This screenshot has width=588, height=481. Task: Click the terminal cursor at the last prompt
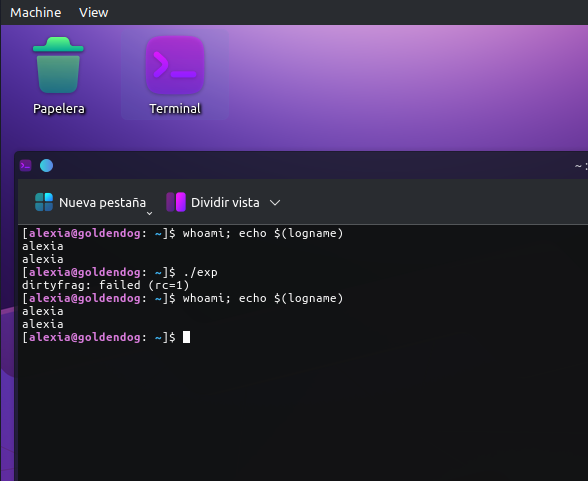coord(186,337)
